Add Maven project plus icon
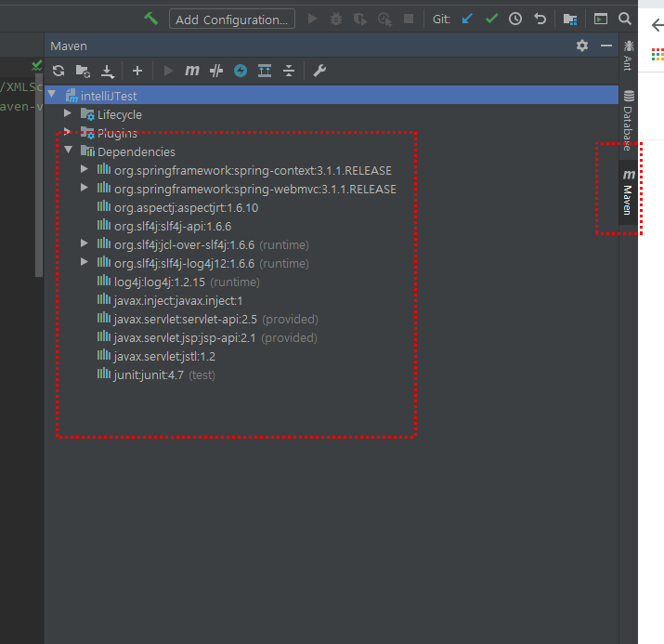The height and width of the screenshot is (644, 664). point(137,71)
